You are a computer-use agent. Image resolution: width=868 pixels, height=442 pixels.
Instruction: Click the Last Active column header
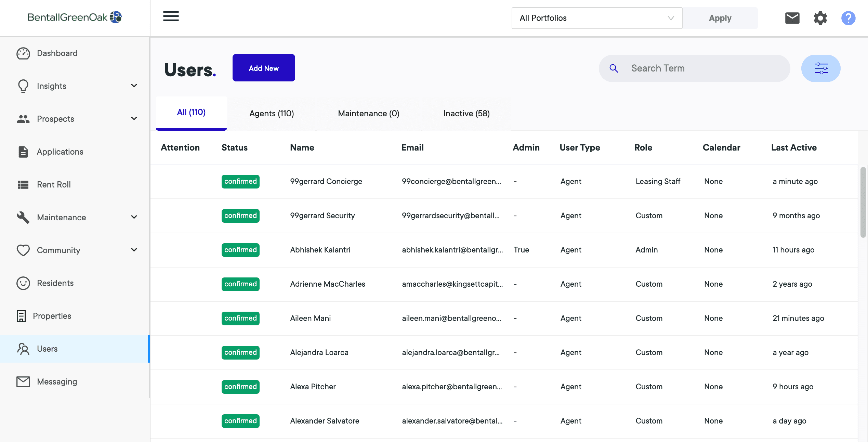click(794, 147)
